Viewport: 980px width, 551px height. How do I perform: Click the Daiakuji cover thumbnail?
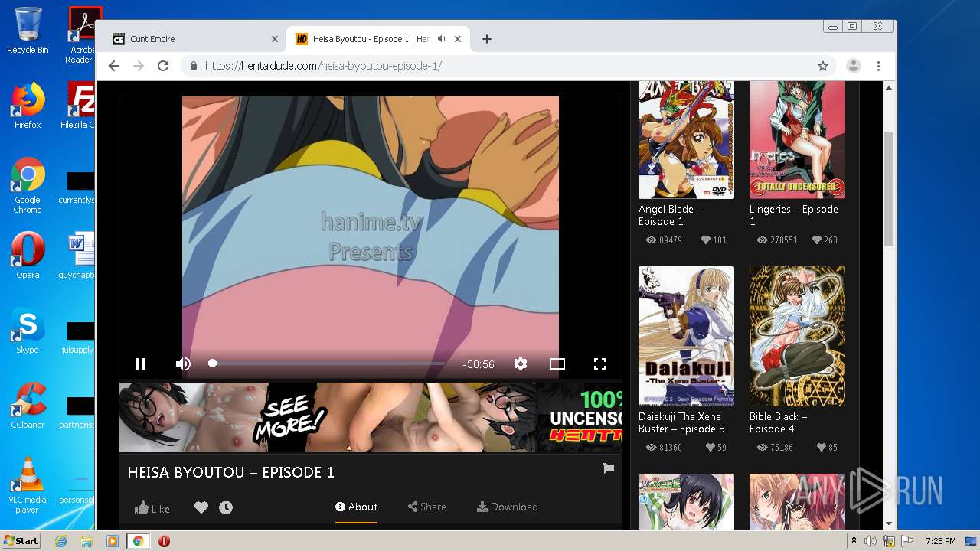coord(686,336)
